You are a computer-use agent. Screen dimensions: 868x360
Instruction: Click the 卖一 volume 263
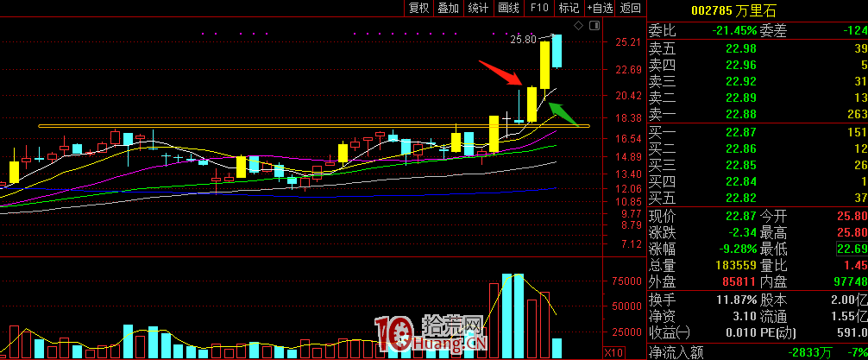click(857, 115)
